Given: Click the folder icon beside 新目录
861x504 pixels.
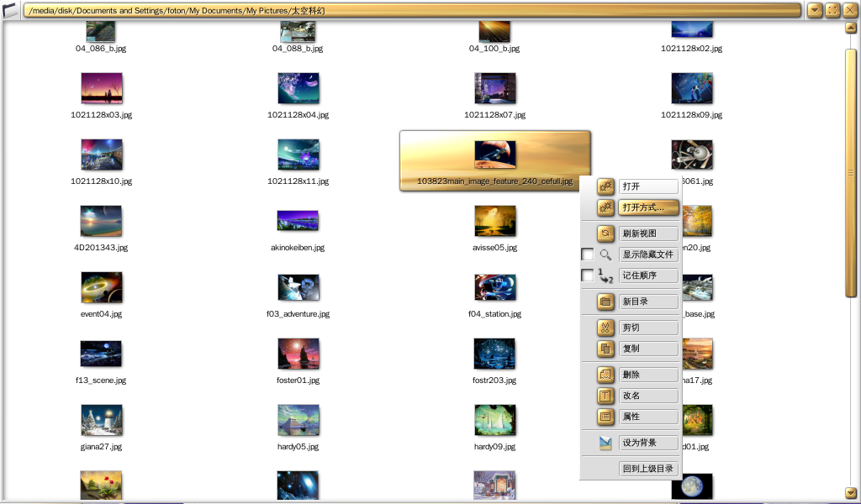Looking at the screenshot, I should coord(605,302).
